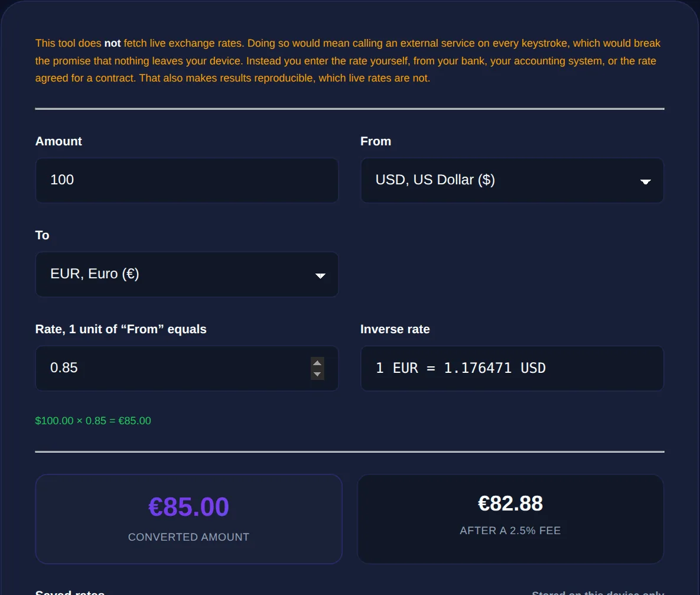Click the 'To' field label
Image resolution: width=700 pixels, height=595 pixels.
(x=43, y=235)
